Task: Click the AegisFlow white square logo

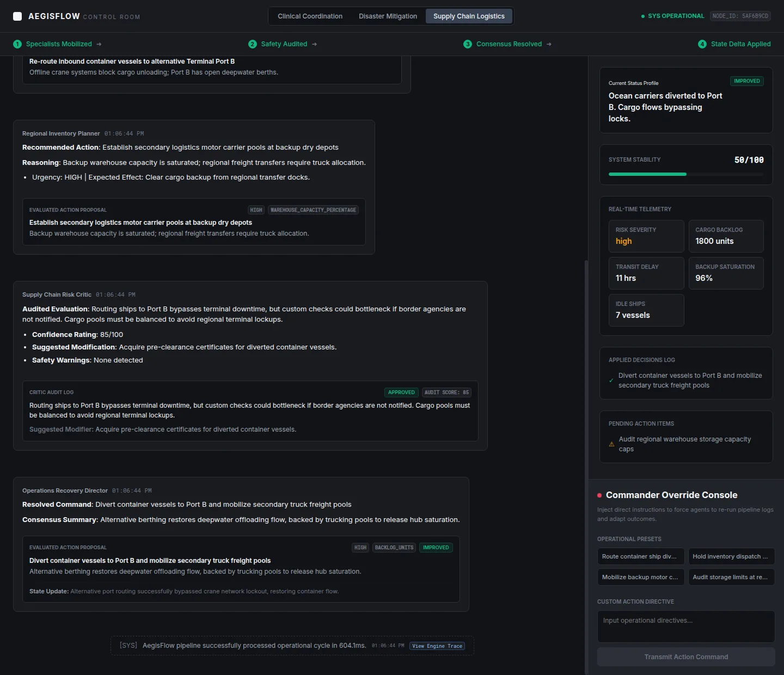Action: coord(17,16)
